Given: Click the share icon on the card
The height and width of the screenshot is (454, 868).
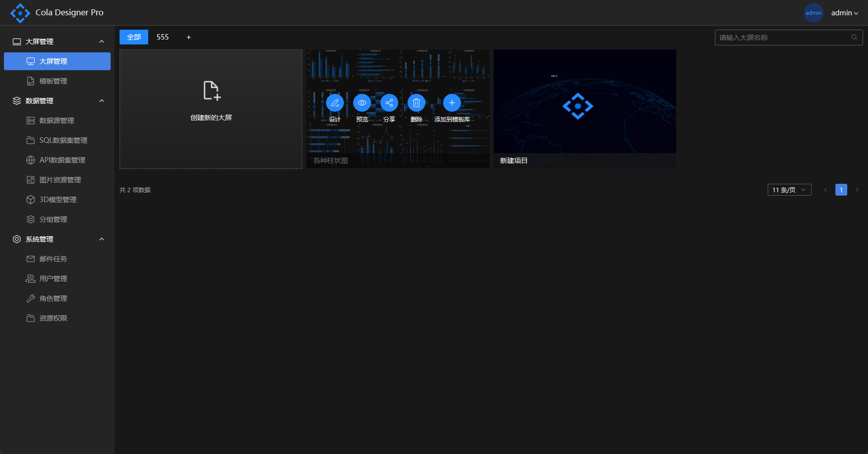Looking at the screenshot, I should pos(389,103).
